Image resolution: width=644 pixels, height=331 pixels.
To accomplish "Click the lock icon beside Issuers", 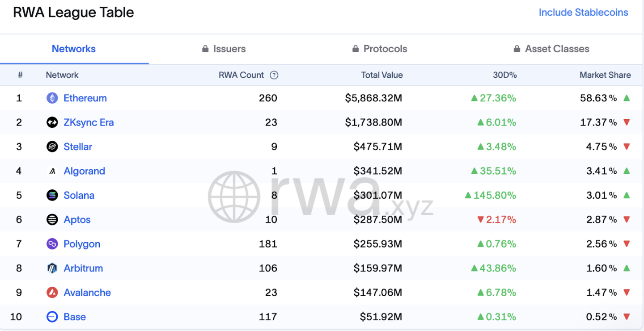I will (205, 49).
